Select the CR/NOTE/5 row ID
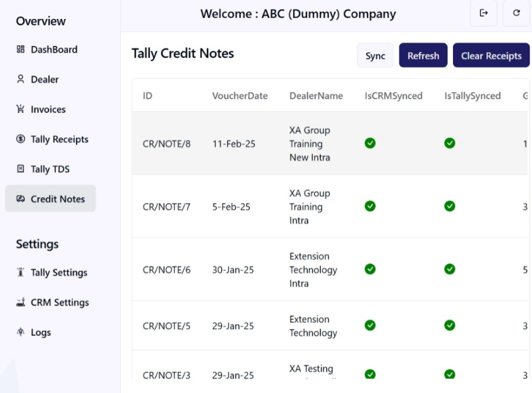The height and width of the screenshot is (393, 532). (x=166, y=326)
